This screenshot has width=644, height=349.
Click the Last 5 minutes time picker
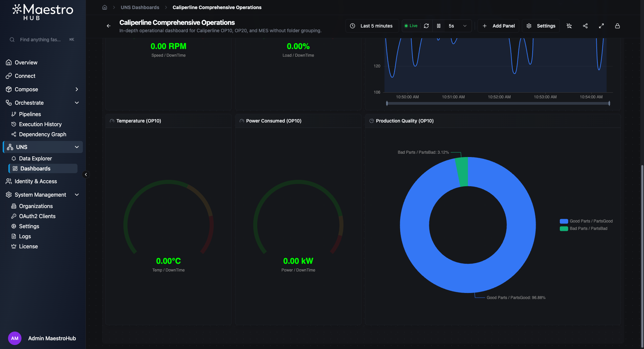pyautogui.click(x=372, y=26)
